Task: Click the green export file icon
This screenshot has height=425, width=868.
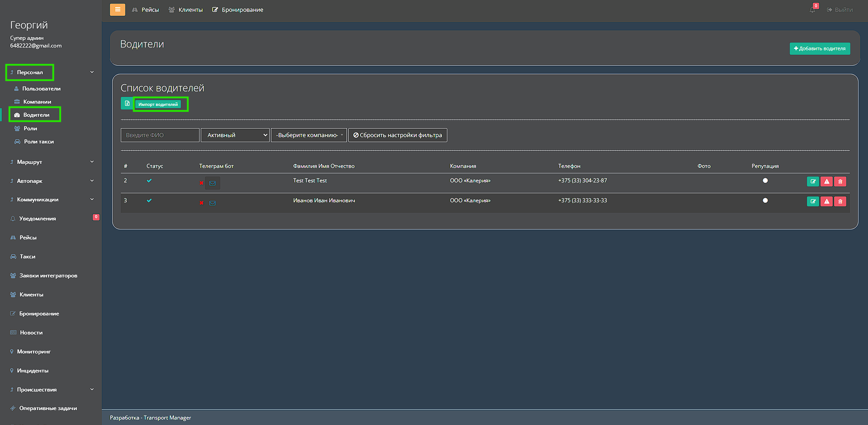Action: tap(127, 104)
